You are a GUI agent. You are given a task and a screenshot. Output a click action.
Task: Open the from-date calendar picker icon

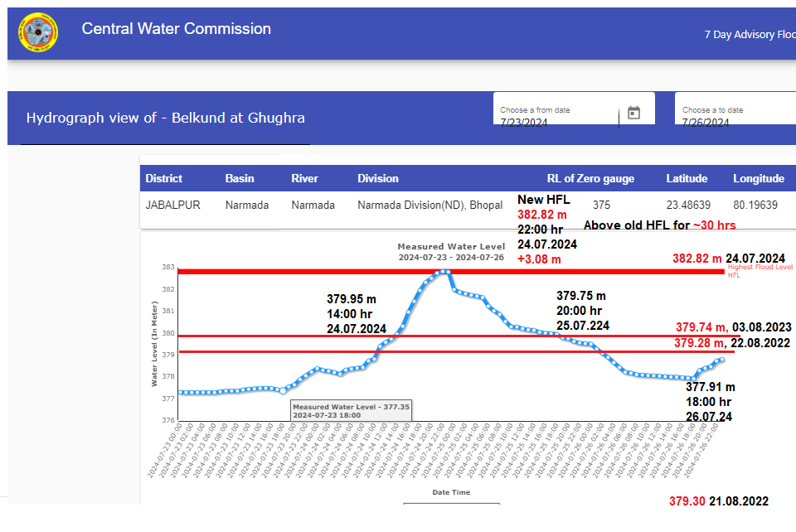click(633, 114)
